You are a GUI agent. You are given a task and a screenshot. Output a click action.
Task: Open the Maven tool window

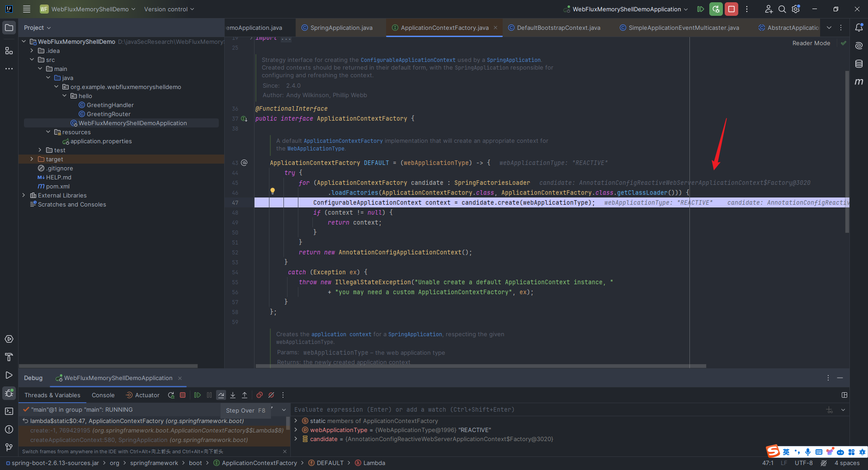pos(859,82)
